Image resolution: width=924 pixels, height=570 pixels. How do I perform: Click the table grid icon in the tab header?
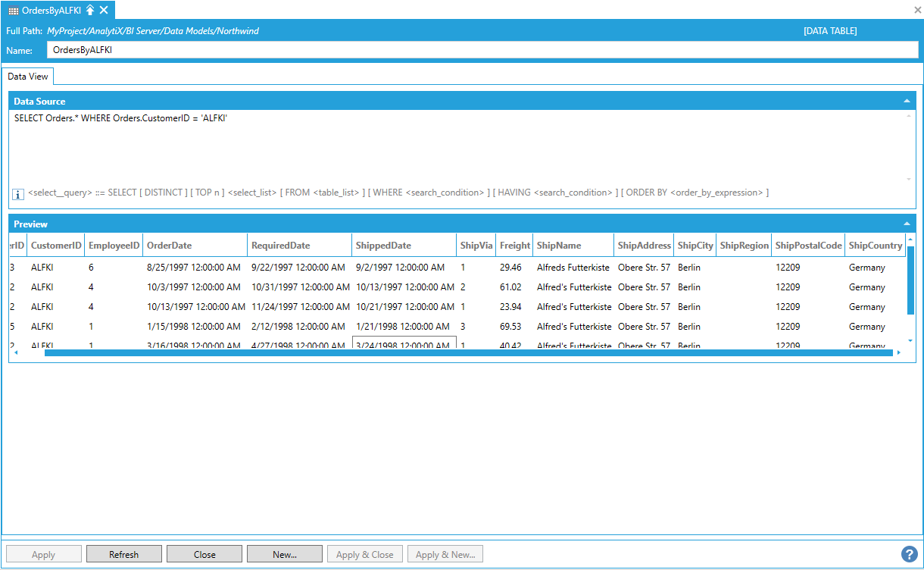click(x=14, y=11)
